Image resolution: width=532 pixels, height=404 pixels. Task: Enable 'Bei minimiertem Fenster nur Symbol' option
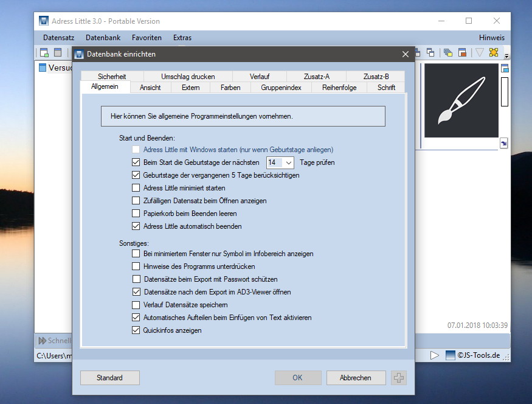[136, 254]
